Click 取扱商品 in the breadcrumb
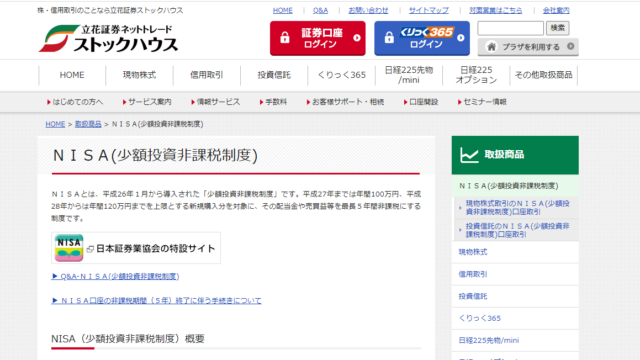Image resolution: width=640 pixels, height=360 pixels. pos(88,124)
